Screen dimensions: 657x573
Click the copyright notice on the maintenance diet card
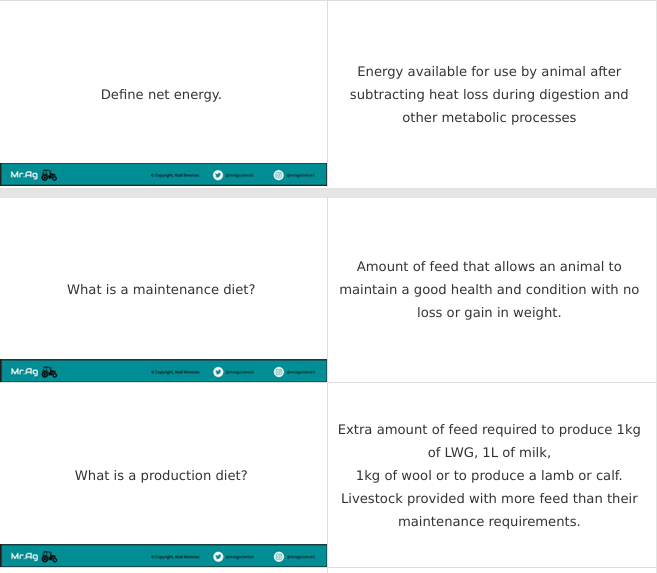click(175, 372)
